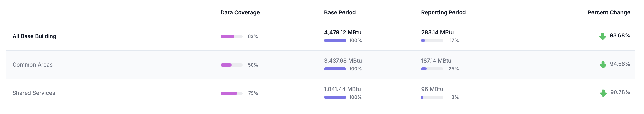The image size is (644, 114).
Task: Click All Base Building reporting period bar
Action: coord(432,41)
